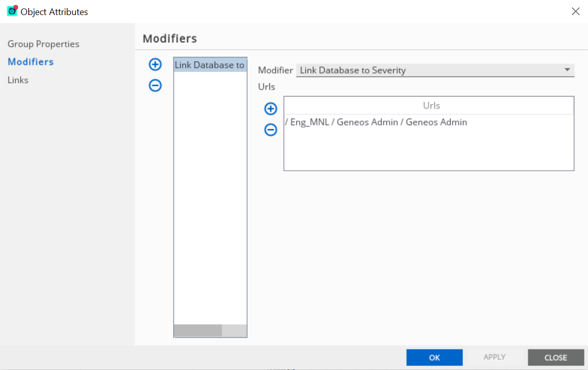Viewport: 588px width, 370px height.
Task: Select the Modifiers section in the sidebar
Action: [30, 62]
